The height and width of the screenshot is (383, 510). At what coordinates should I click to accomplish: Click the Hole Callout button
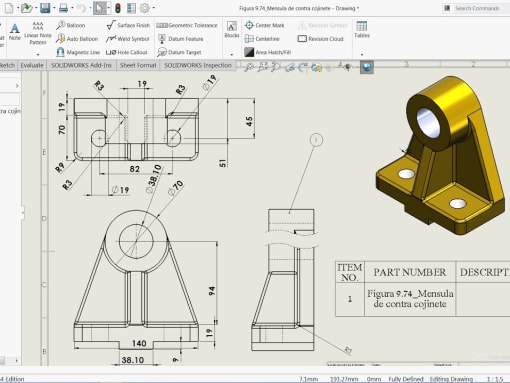pos(127,52)
